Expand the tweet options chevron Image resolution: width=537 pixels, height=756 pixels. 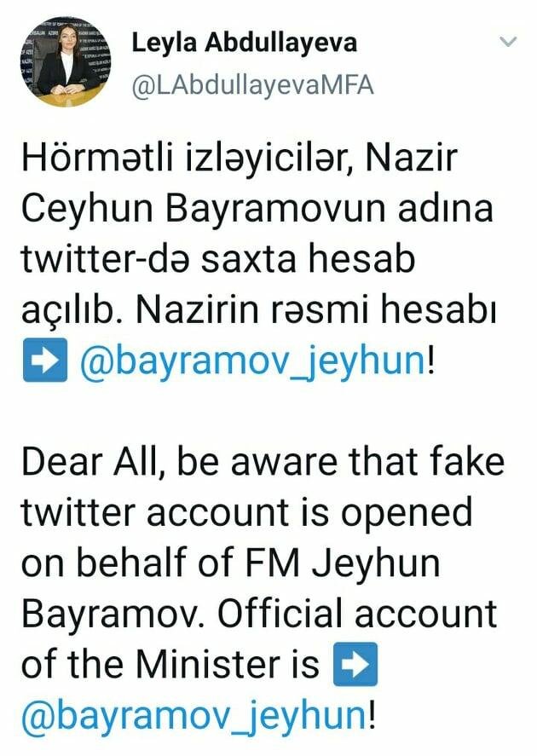508,42
